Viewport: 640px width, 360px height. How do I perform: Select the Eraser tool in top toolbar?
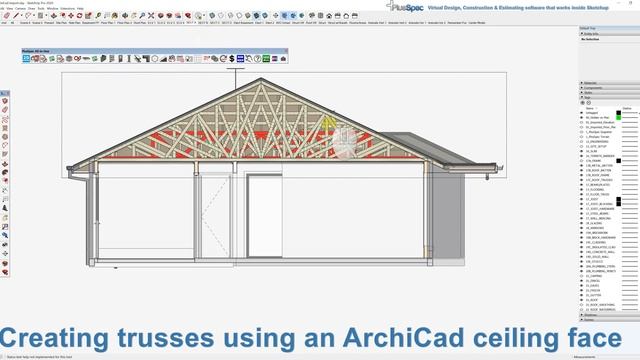(x=7, y=16)
